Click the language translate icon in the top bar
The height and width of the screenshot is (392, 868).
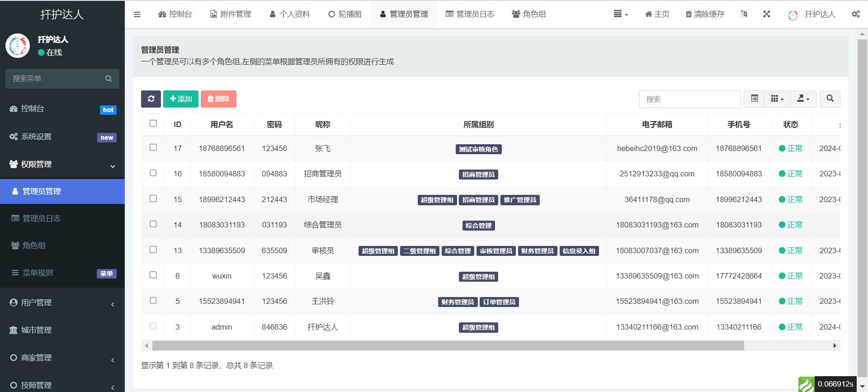(x=744, y=14)
